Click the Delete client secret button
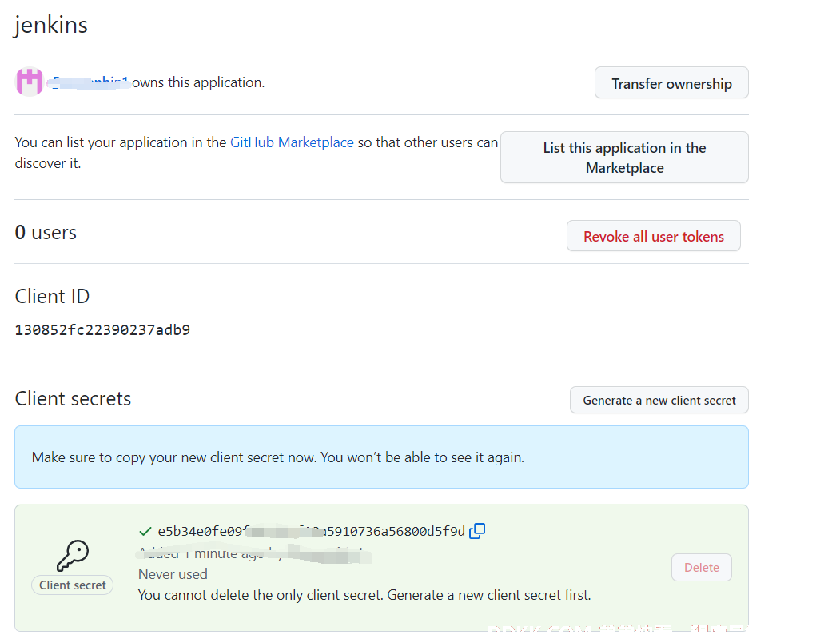This screenshot has height=643, width=840. pyautogui.click(x=701, y=567)
